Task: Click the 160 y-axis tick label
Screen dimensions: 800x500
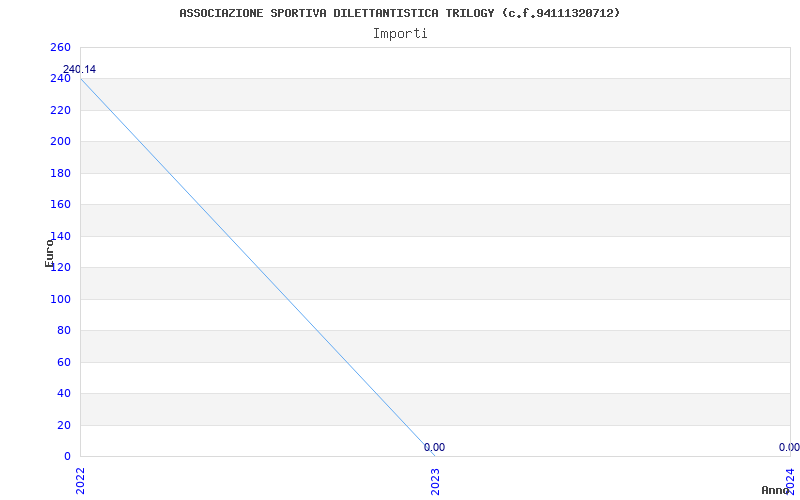Action: (60, 205)
